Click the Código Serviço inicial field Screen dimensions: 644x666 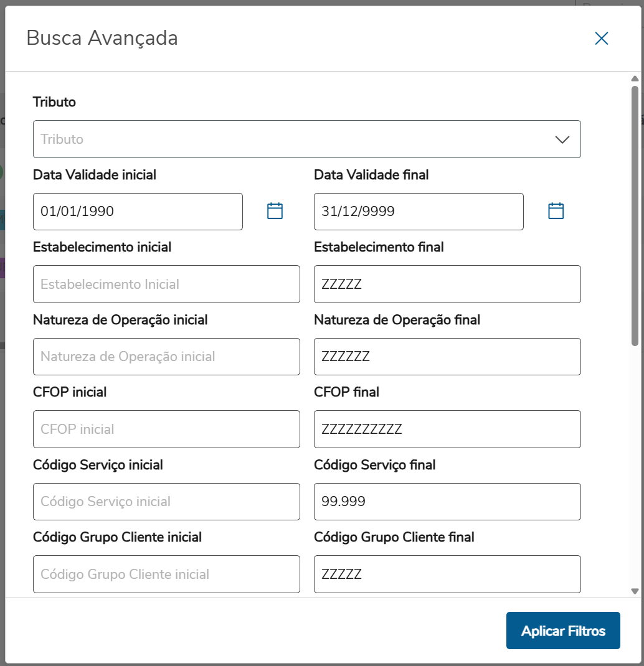tap(166, 502)
